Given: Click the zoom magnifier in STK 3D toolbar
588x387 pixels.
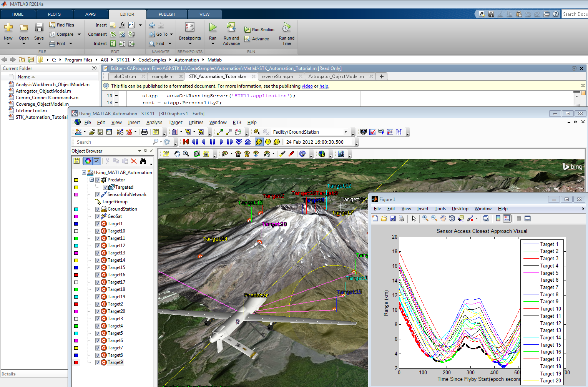Looking at the screenshot, I should coord(186,154).
